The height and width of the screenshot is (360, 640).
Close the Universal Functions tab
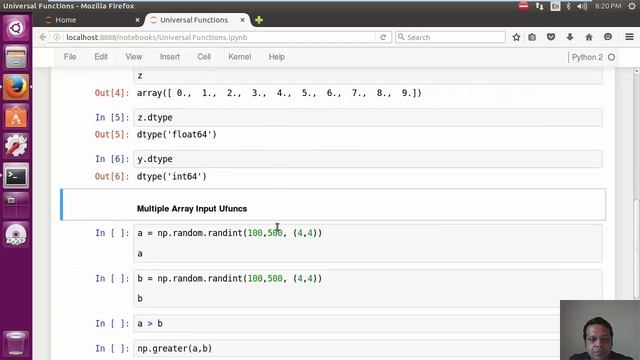[x=242, y=20]
